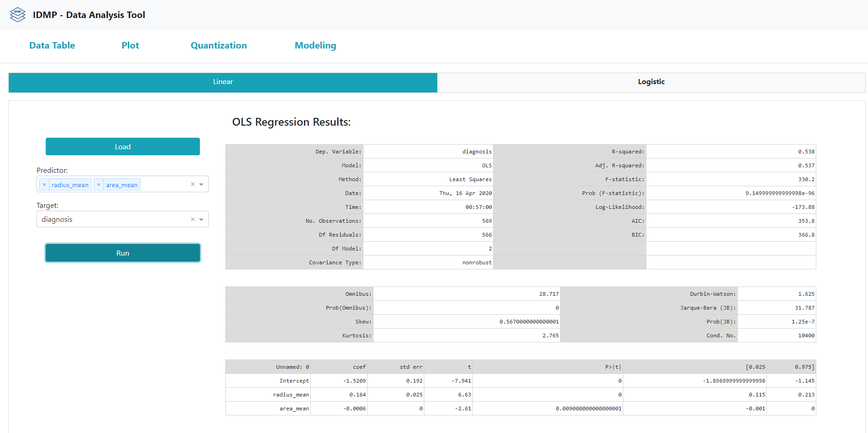Navigate to the Plot section
This screenshot has width=868, height=433.
[x=130, y=46]
